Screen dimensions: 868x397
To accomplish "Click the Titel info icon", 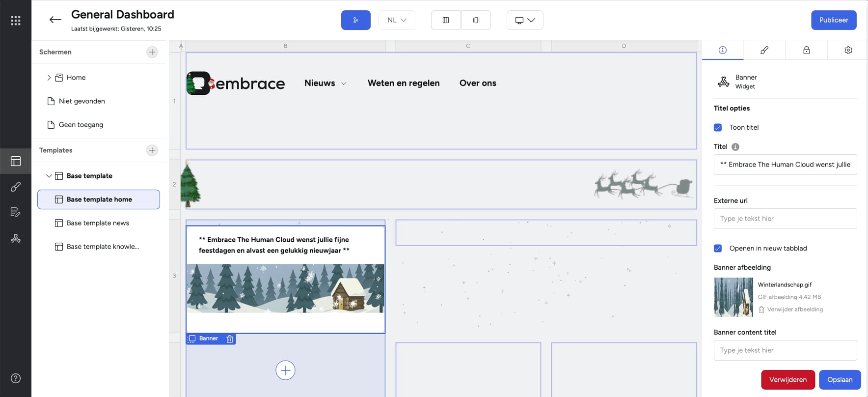I will click(x=735, y=147).
